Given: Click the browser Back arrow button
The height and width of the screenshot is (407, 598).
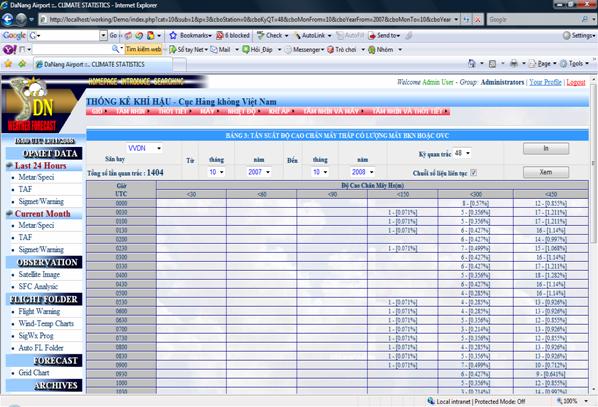Looking at the screenshot, I should pos(8,19).
